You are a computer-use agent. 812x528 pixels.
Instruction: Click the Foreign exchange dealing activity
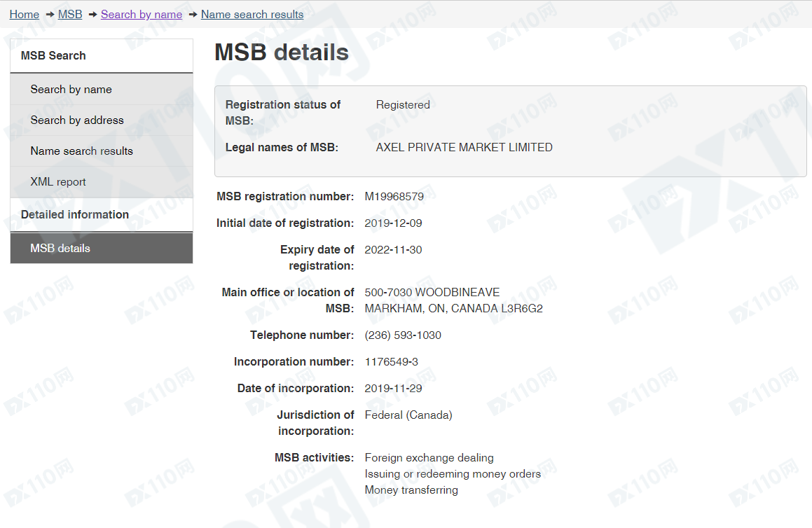429,458
